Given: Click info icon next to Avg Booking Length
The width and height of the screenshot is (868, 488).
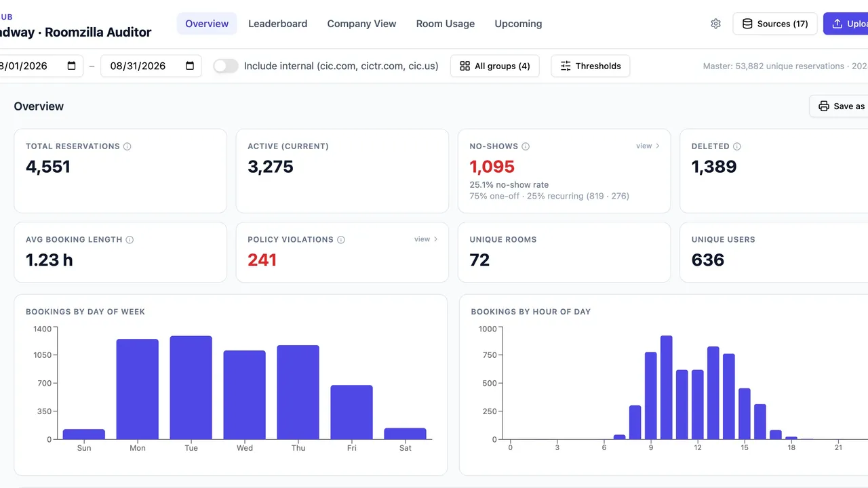Looking at the screenshot, I should coord(130,240).
